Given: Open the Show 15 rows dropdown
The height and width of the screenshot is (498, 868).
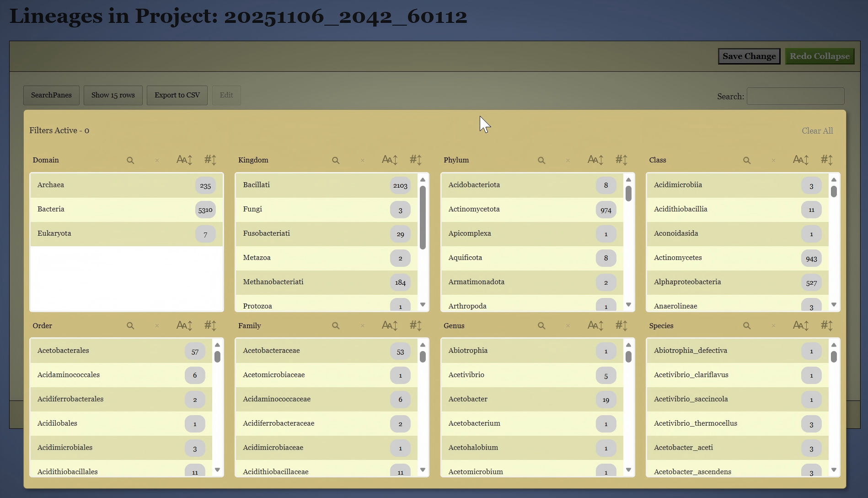Looking at the screenshot, I should [x=113, y=95].
